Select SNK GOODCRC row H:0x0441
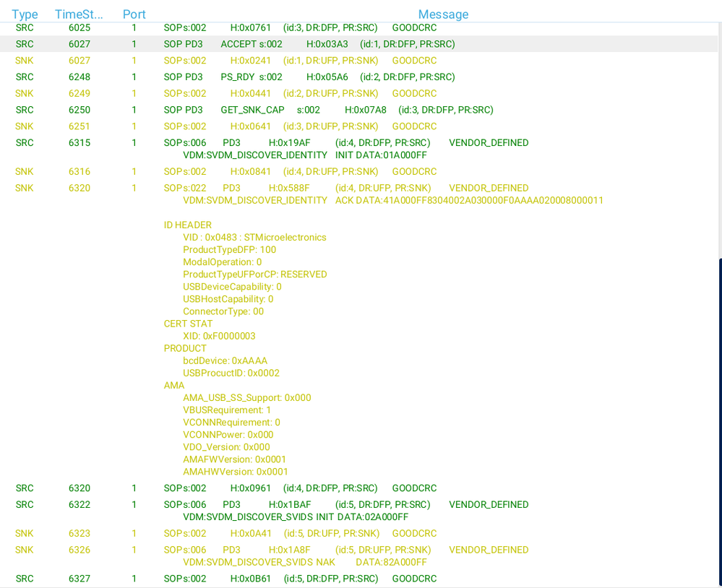Viewport: 722px width, 588px height. coord(358,93)
